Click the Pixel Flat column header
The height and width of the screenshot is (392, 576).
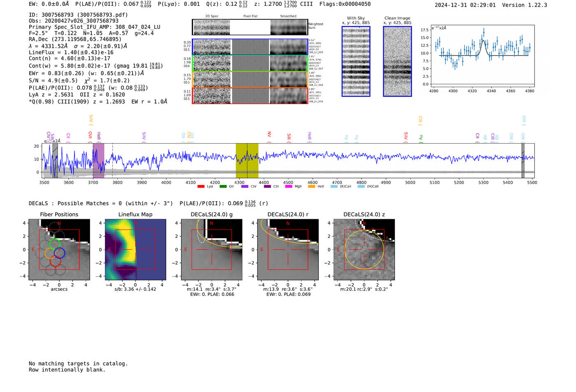coord(251,16)
